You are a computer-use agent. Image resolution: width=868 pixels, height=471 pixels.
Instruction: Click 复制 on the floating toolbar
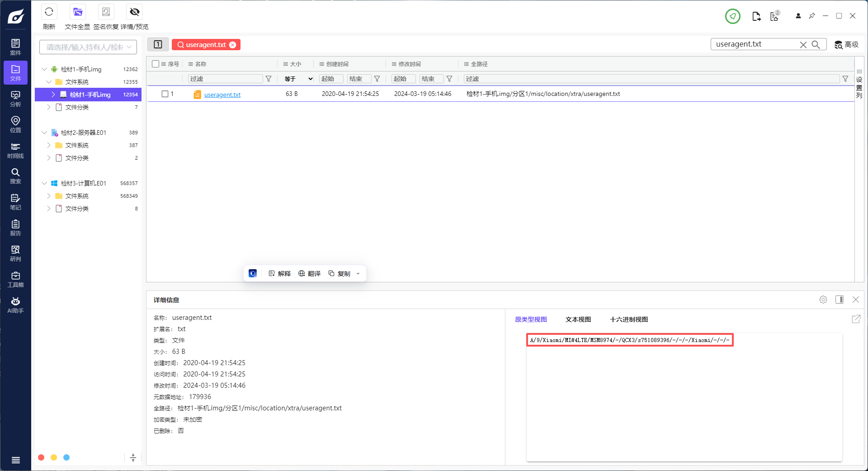(x=340, y=273)
